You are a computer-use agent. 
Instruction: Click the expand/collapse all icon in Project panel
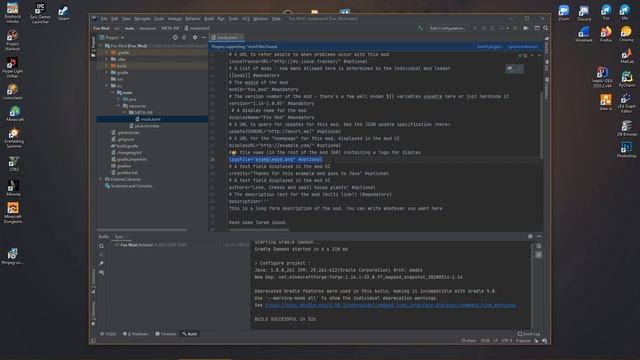184,38
